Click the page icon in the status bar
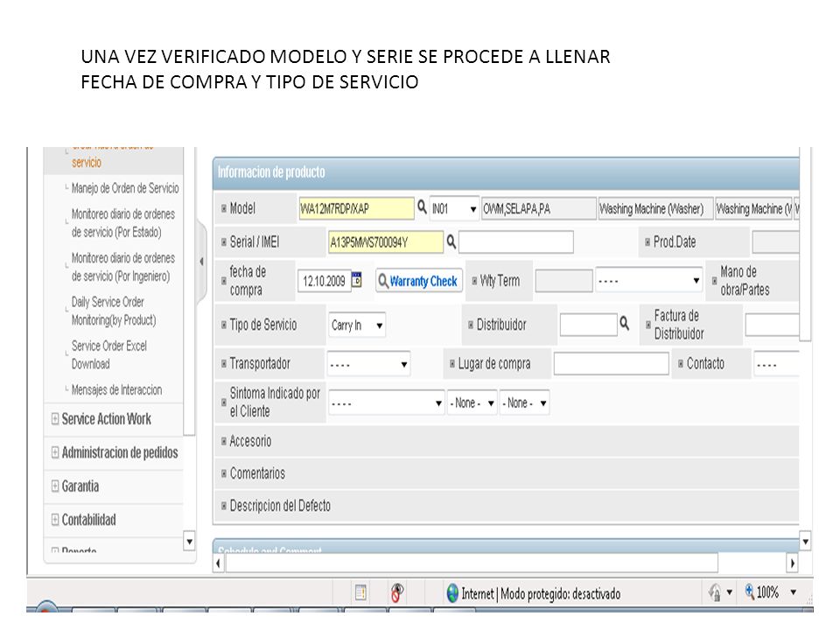Viewport: 840px width, 630px height. pyautogui.click(x=361, y=592)
